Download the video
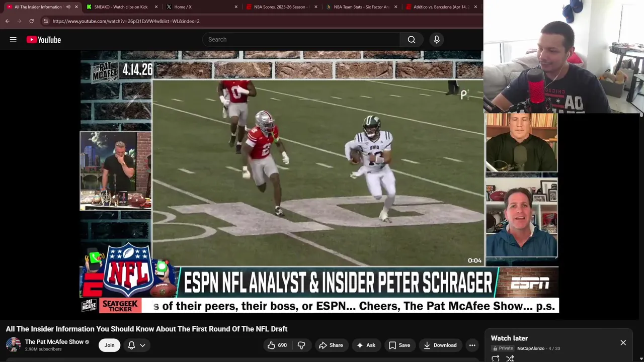 [440, 345]
